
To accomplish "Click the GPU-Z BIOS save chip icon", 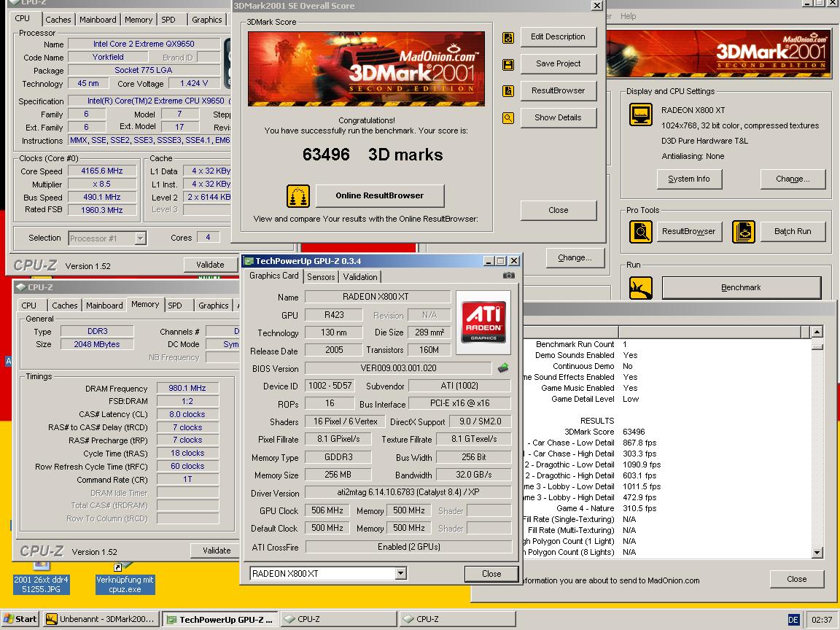I will tap(503, 368).
